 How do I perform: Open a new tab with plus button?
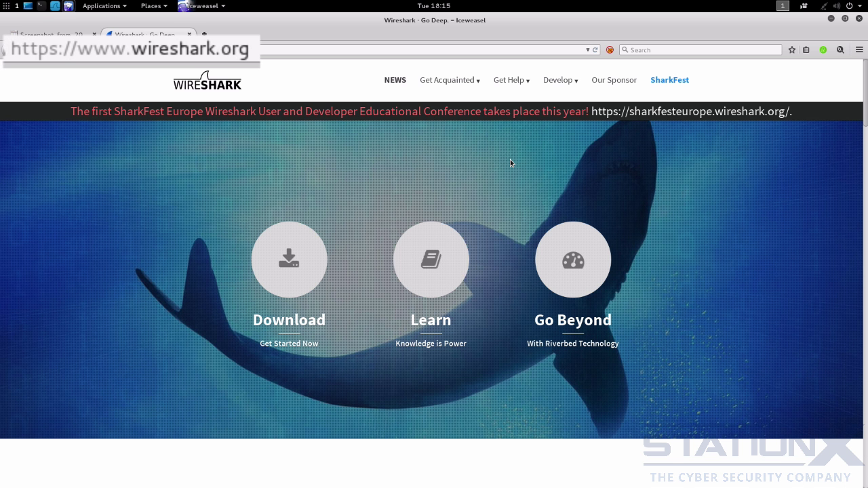[204, 34]
